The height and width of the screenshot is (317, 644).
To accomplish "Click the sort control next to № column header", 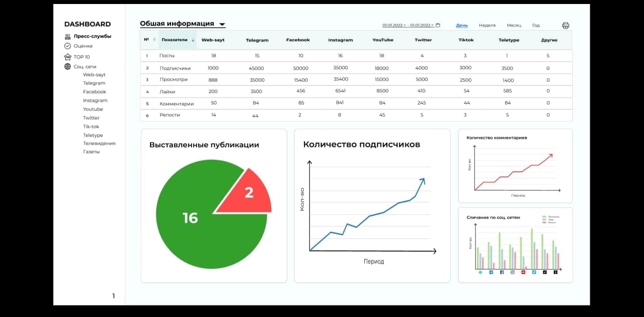I will 154,40.
